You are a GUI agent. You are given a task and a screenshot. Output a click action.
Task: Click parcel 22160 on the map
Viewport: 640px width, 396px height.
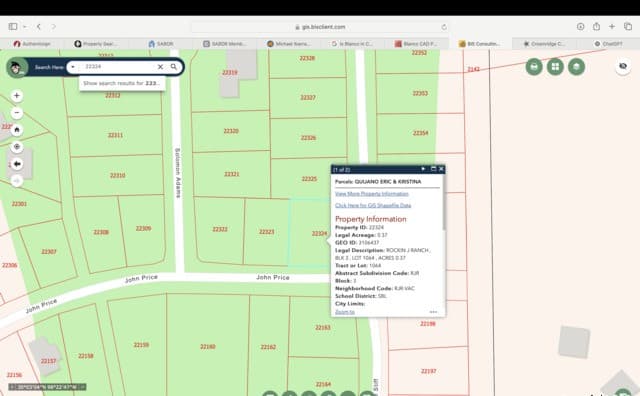coord(207,346)
